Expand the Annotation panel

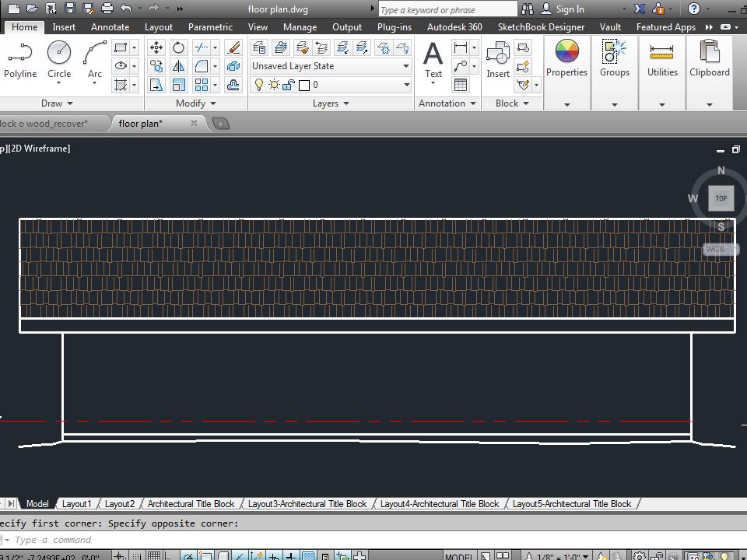tap(447, 103)
